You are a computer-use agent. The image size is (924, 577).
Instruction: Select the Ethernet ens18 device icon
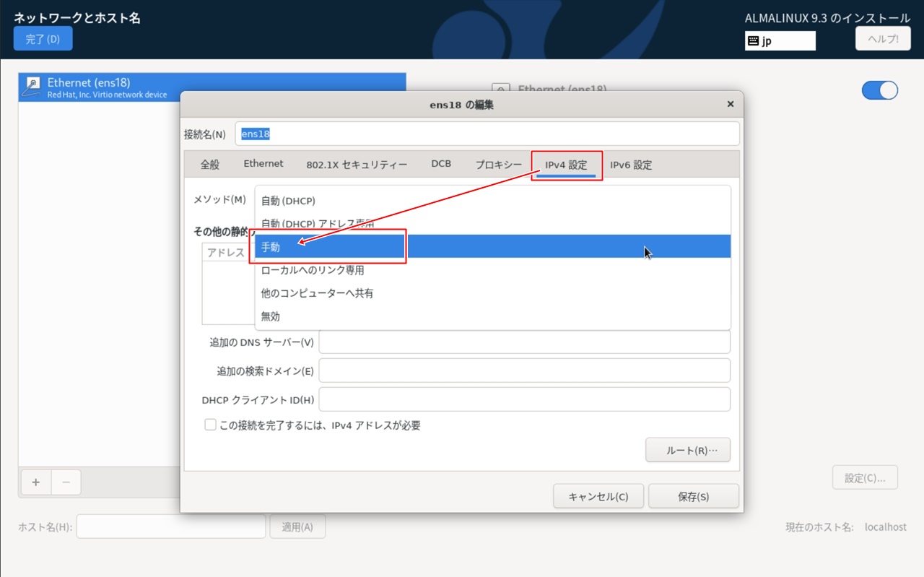pyautogui.click(x=32, y=87)
